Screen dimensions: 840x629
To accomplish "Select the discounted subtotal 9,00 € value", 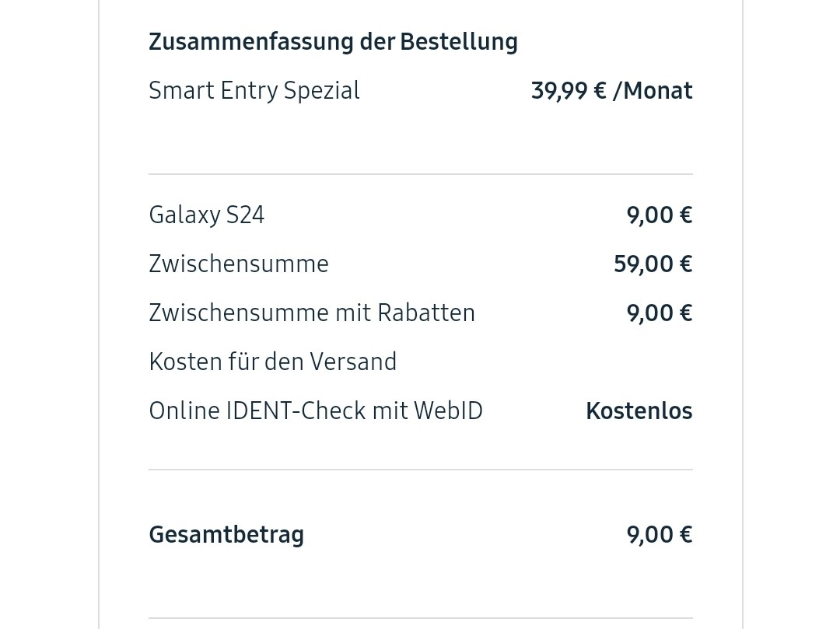I will (660, 313).
